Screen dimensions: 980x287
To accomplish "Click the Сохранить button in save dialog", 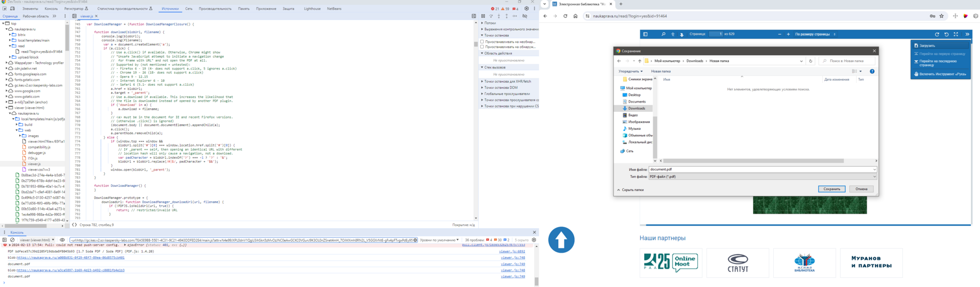I will 832,189.
